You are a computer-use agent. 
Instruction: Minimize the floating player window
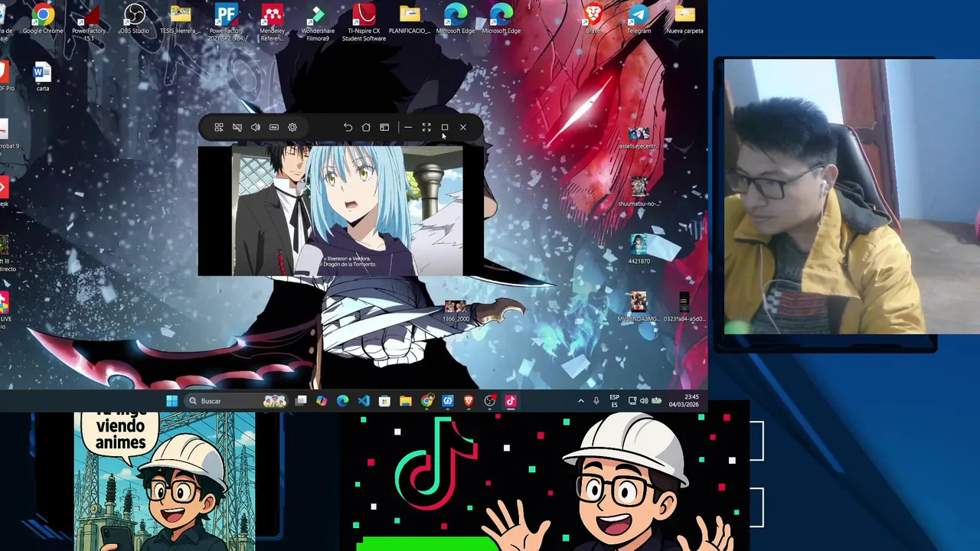(x=408, y=128)
